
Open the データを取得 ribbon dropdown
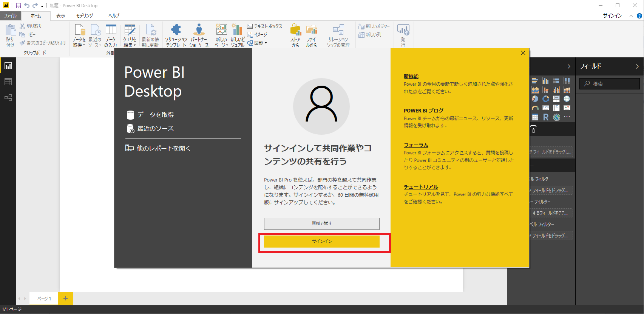click(79, 35)
